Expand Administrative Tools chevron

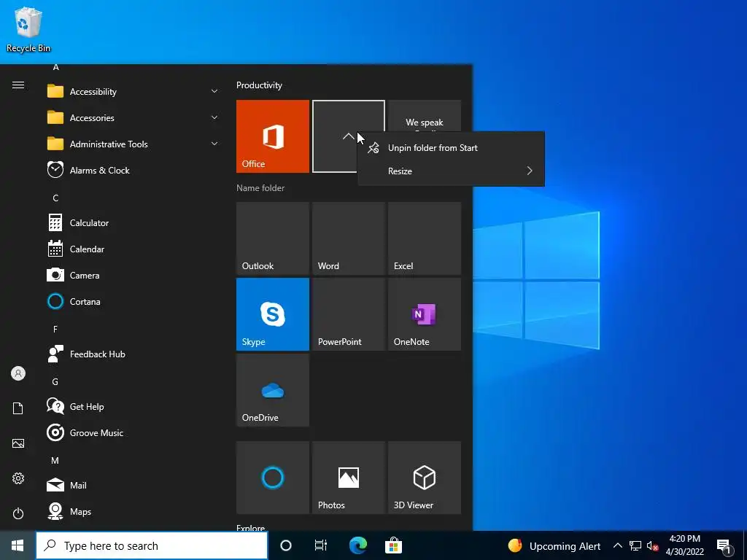(x=214, y=144)
